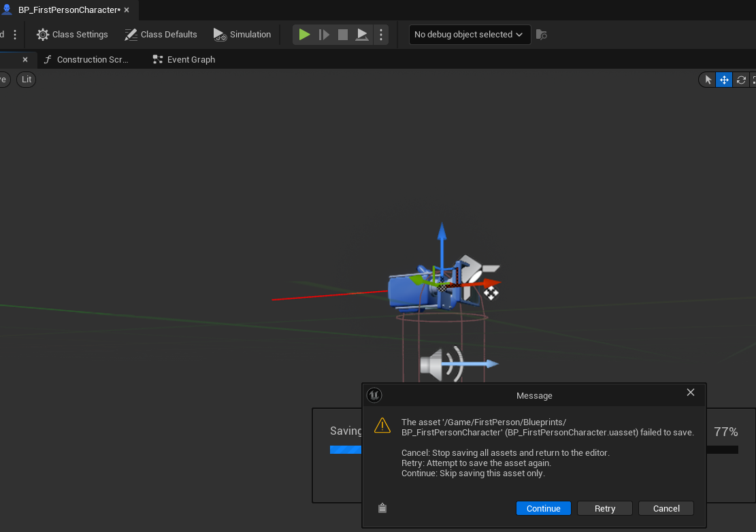Select the BP_FirstPersonCharacter asset tab
Screen dimensions: 756x532
click(69, 10)
